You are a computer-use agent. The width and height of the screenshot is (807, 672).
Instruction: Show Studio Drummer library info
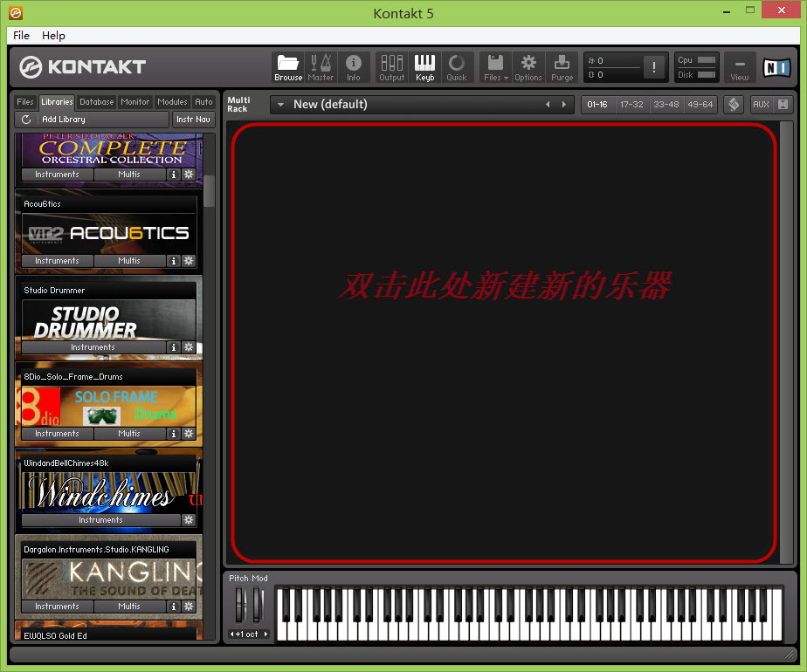[174, 347]
